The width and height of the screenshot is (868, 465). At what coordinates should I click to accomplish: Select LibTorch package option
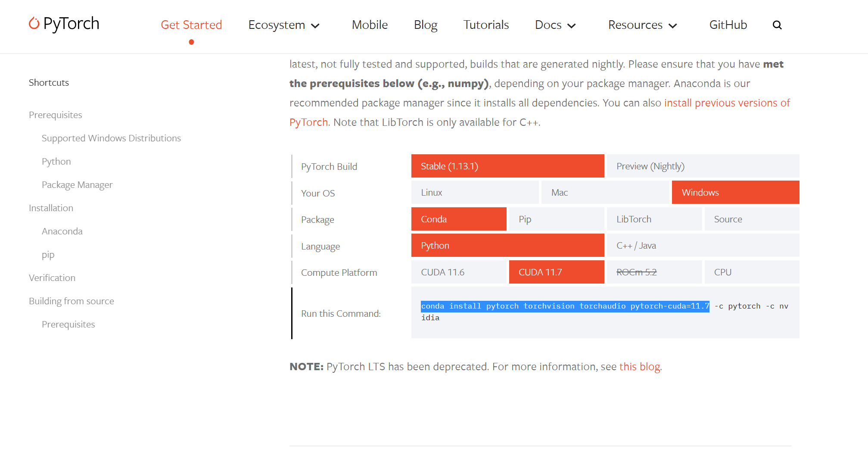[654, 219]
